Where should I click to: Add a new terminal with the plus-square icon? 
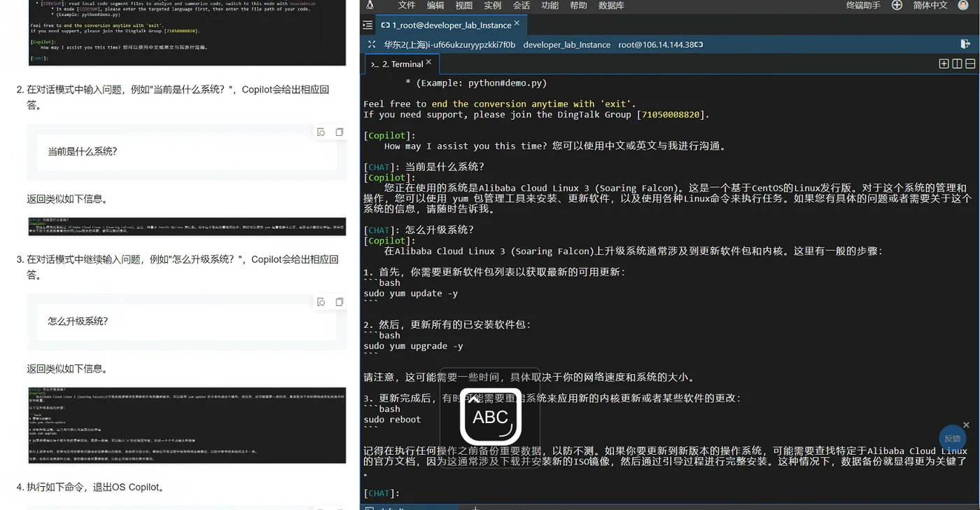pyautogui.click(x=944, y=64)
